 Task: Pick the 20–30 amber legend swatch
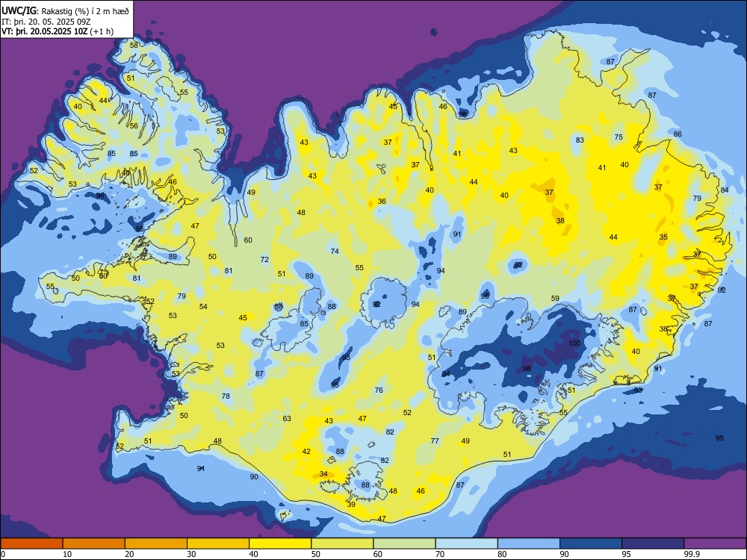tap(156, 544)
